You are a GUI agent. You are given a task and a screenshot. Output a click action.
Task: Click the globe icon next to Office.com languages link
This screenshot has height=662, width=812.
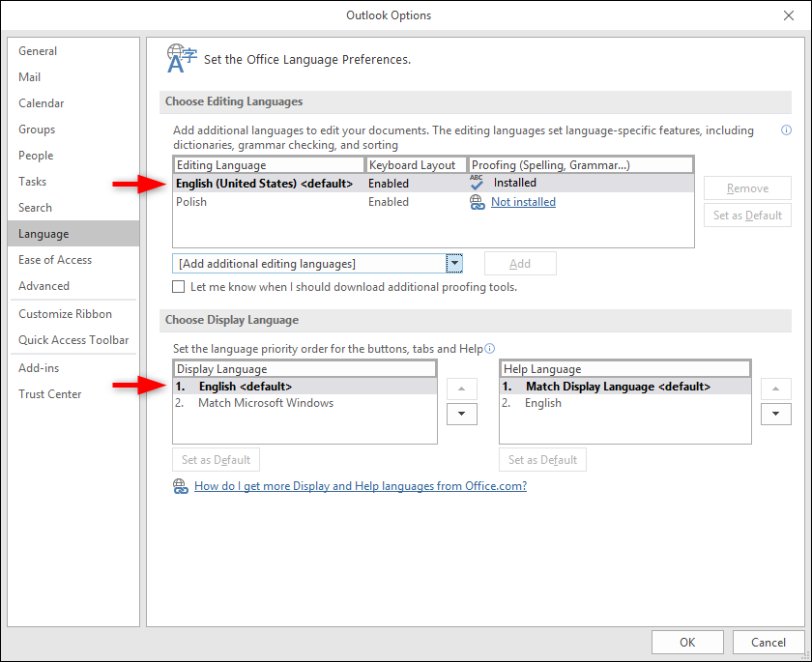(180, 486)
